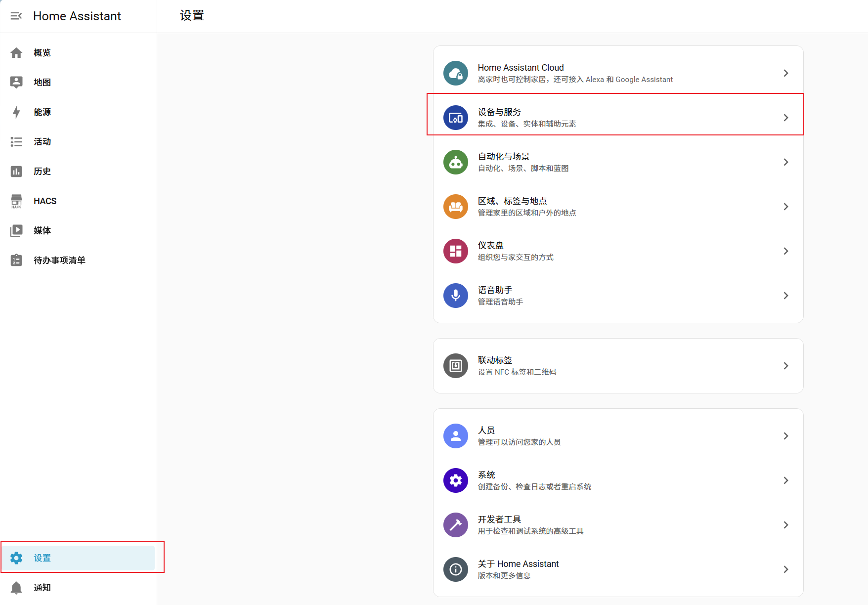The width and height of the screenshot is (868, 605).
Task: Collapse the sidebar with the hamburger icon
Action: point(16,16)
